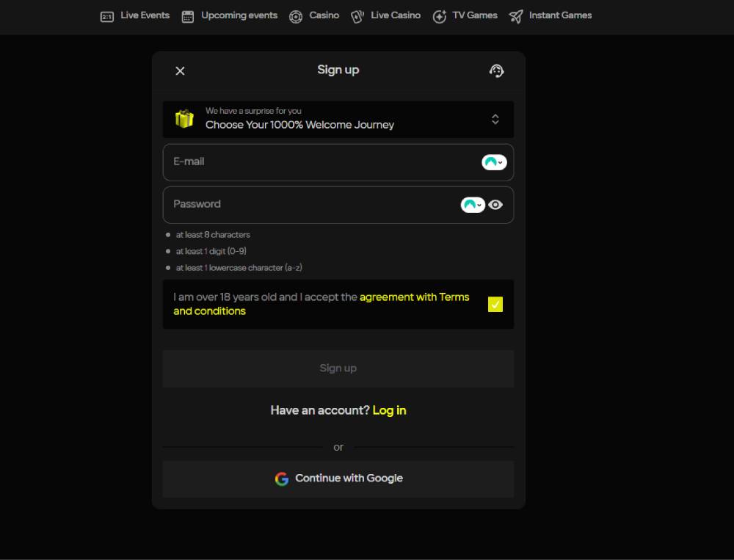
Task: Click the Casino chip icon
Action: (x=296, y=16)
